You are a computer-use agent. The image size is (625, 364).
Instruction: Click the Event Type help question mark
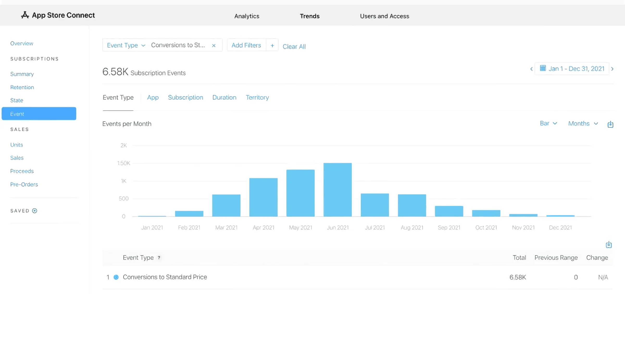[159, 258]
